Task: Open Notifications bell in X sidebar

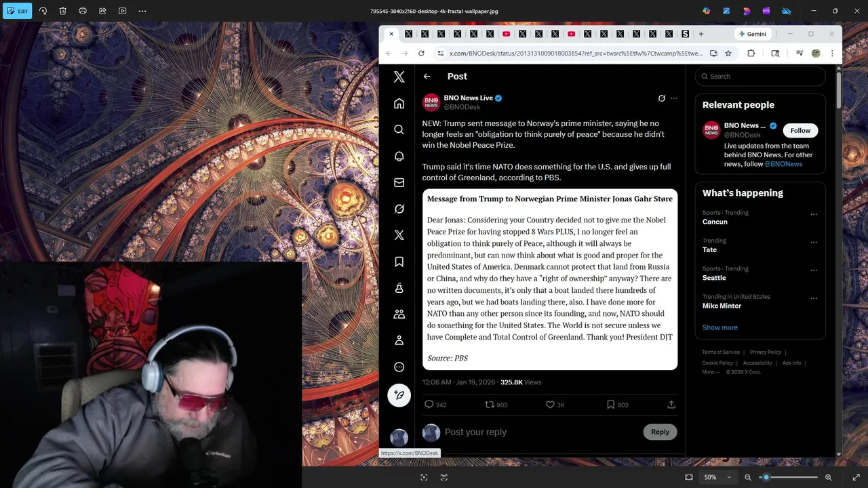Action: click(x=399, y=156)
